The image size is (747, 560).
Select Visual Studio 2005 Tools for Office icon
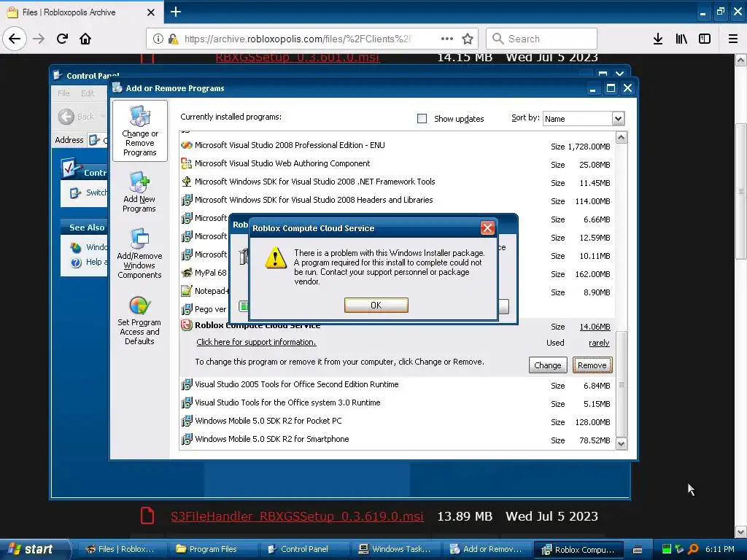click(x=186, y=385)
